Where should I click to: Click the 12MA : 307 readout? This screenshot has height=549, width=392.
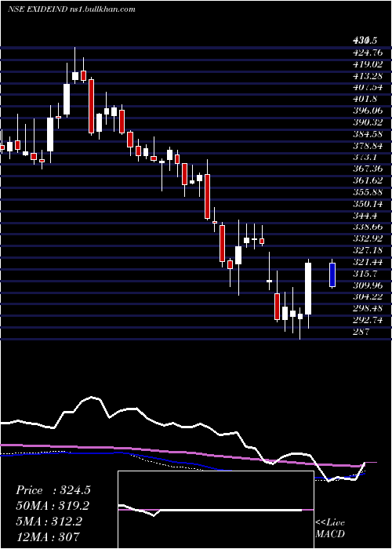point(47,536)
